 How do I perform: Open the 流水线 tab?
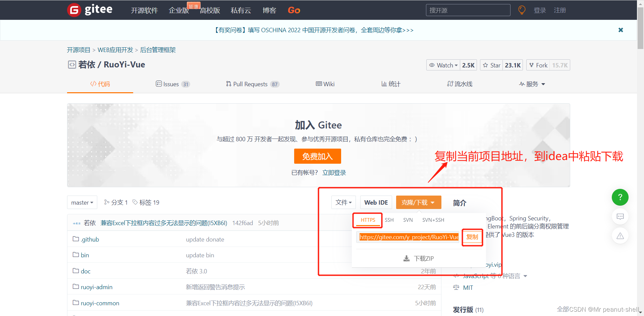(x=460, y=84)
